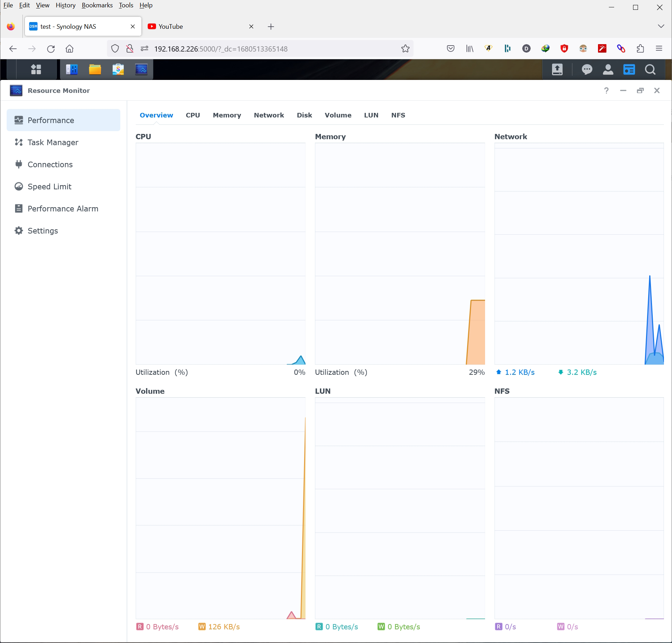Open the DSM widgets panel icon
Viewport: 672px width, 643px height.
pyautogui.click(x=629, y=69)
